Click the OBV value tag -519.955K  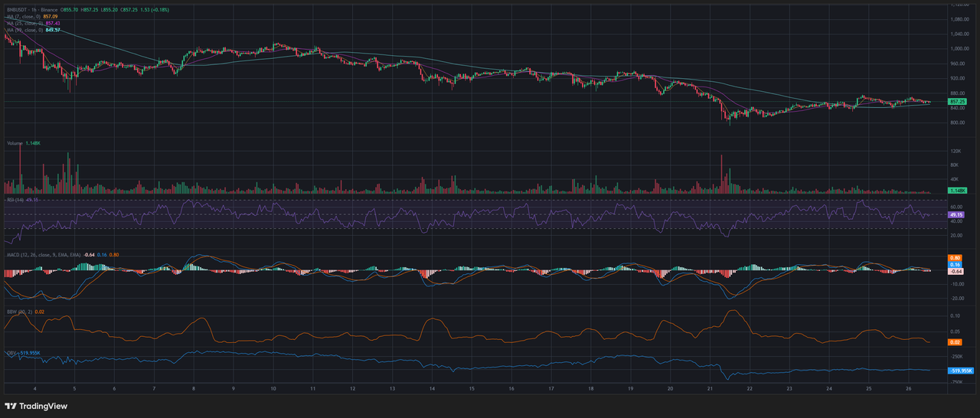960,371
